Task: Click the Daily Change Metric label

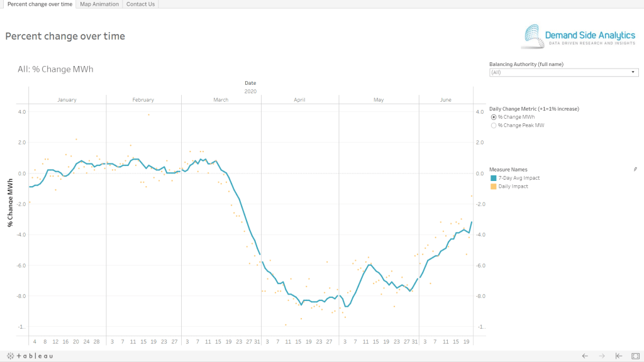Action: [x=534, y=109]
